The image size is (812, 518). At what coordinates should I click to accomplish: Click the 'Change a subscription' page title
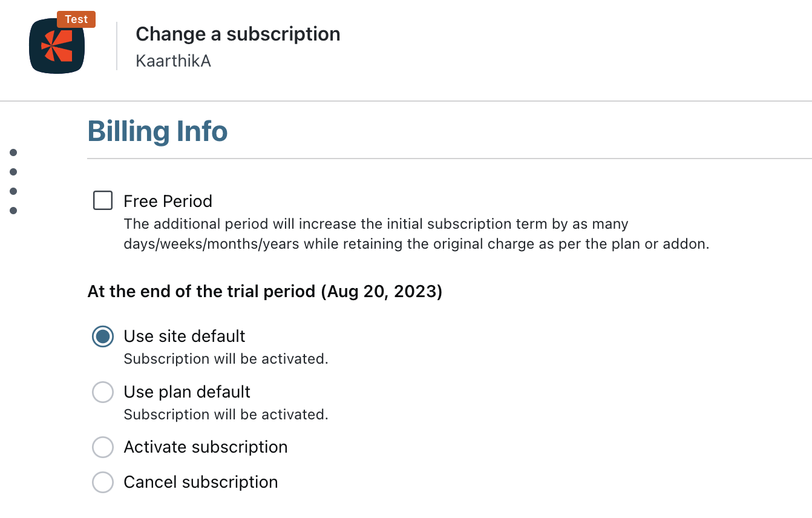[x=238, y=34]
